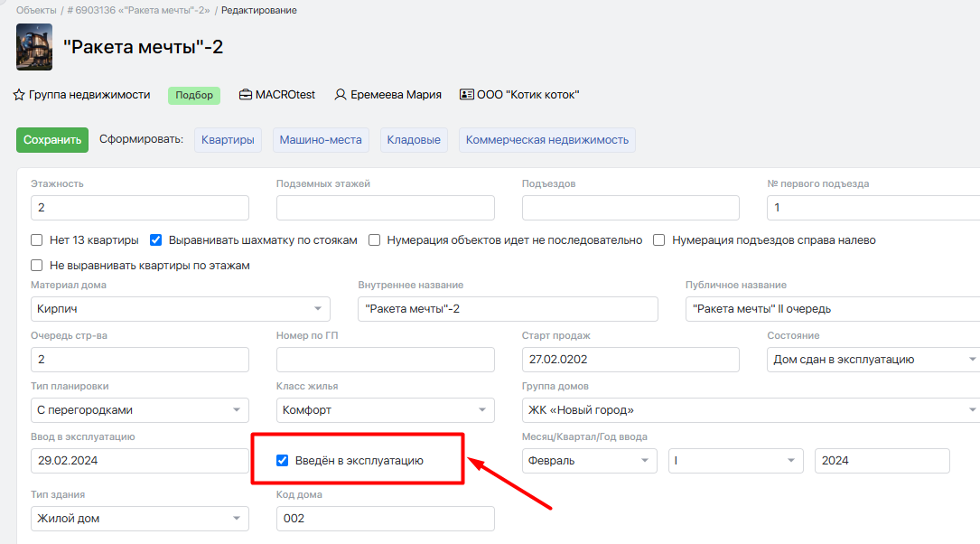Enable the Нет 13 квартиры checkbox
This screenshot has width=980, height=544.
[37, 240]
